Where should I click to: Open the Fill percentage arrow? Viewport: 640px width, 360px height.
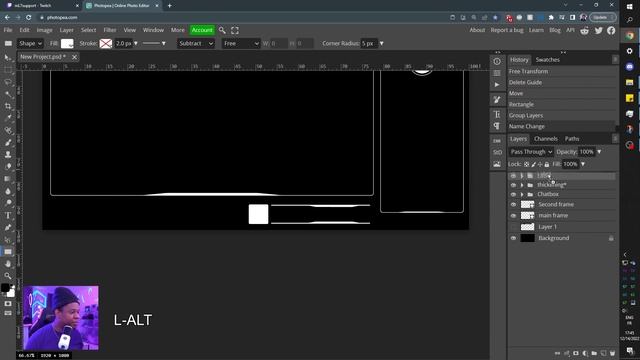583,164
